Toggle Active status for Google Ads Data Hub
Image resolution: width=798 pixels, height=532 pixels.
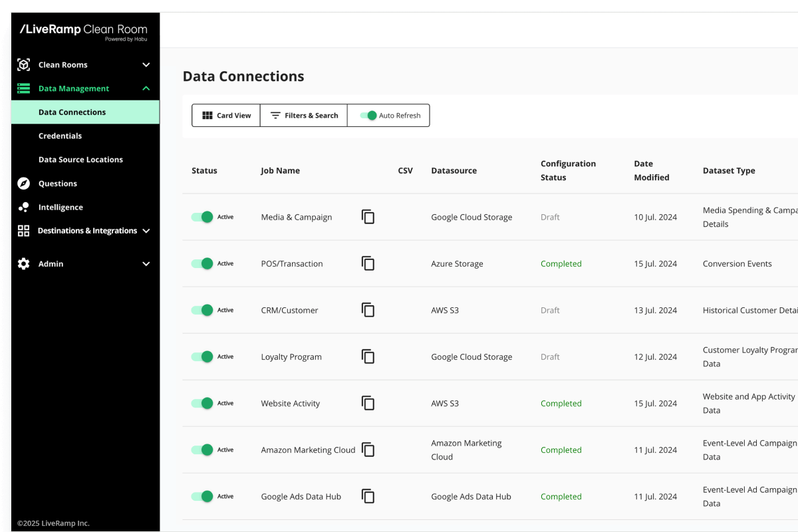[x=202, y=496]
